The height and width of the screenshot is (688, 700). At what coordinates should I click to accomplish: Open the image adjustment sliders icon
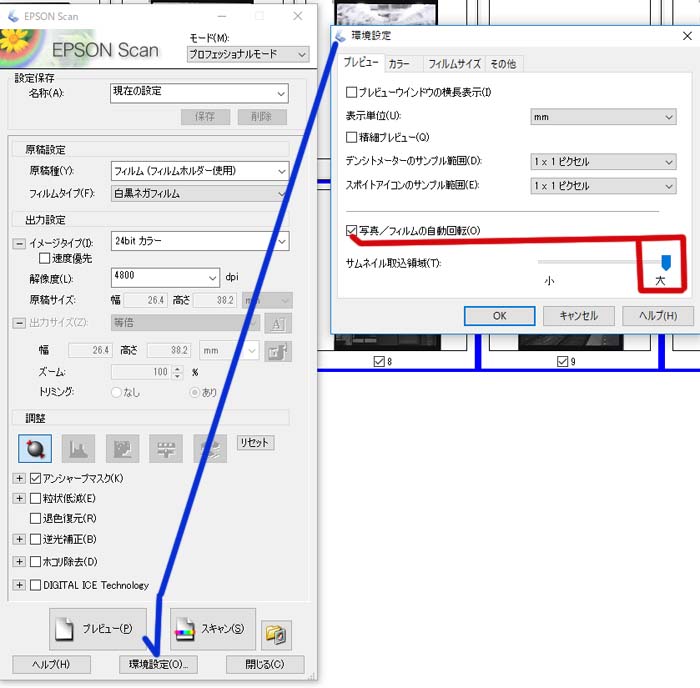pos(166,448)
